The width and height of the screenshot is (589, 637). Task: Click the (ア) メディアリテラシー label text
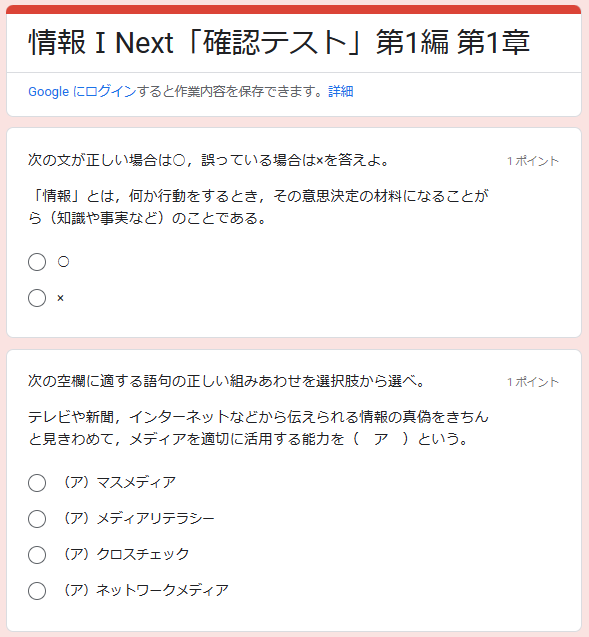pyautogui.click(x=137, y=518)
